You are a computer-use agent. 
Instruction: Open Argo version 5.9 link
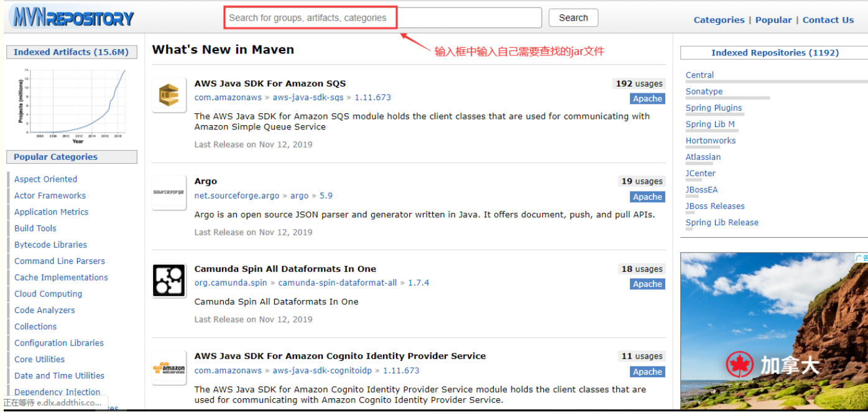tap(326, 195)
